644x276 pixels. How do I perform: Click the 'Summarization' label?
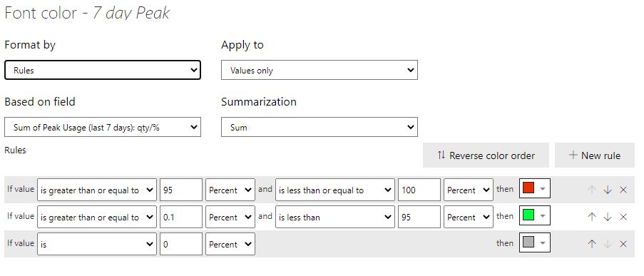259,101
